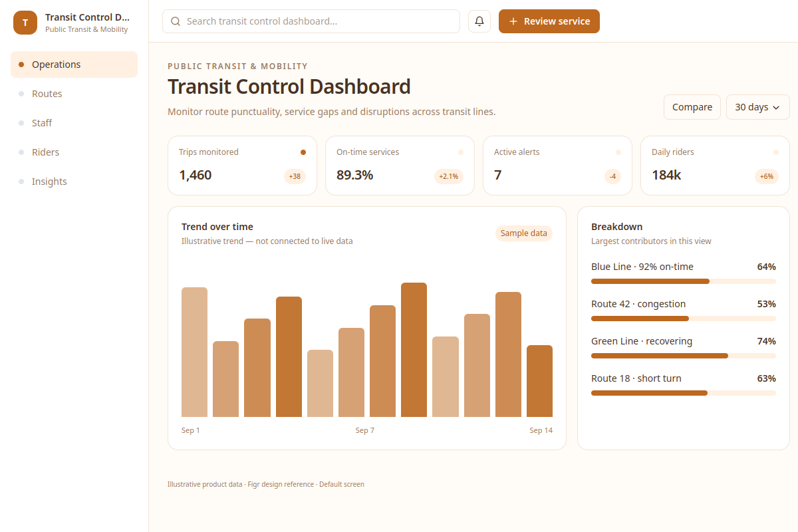Click the tallest chart bar right of Sep 7
This screenshot has width=798, height=532.
coord(414,350)
